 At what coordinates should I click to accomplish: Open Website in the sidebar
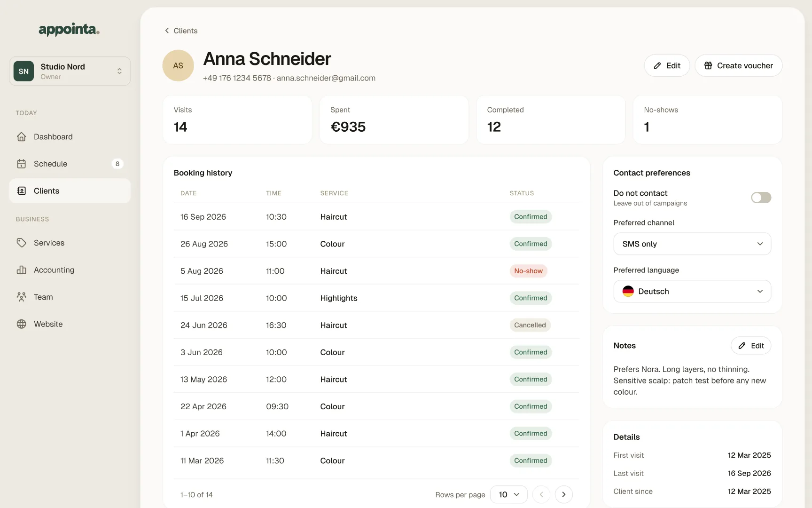pyautogui.click(x=70, y=324)
